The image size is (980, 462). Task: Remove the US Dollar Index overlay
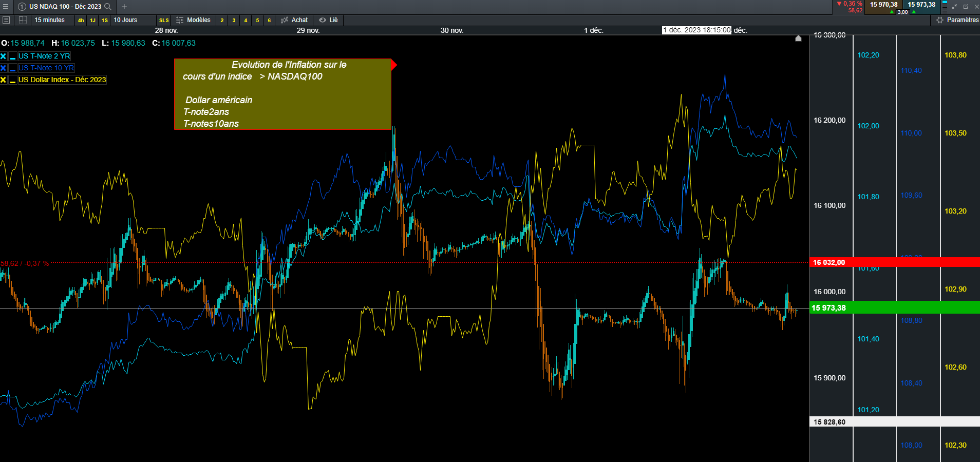pyautogui.click(x=4, y=80)
